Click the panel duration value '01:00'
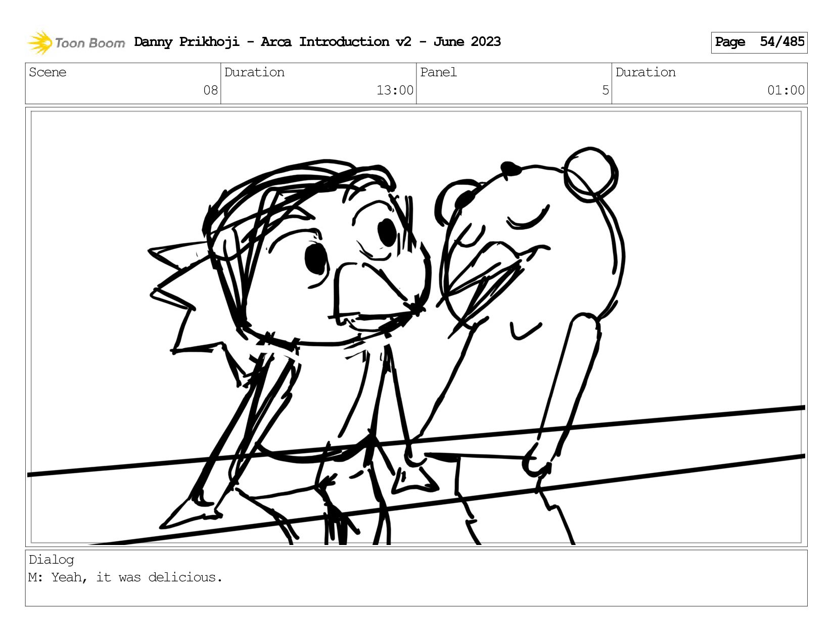The width and height of the screenshot is (834, 644). coord(786,90)
